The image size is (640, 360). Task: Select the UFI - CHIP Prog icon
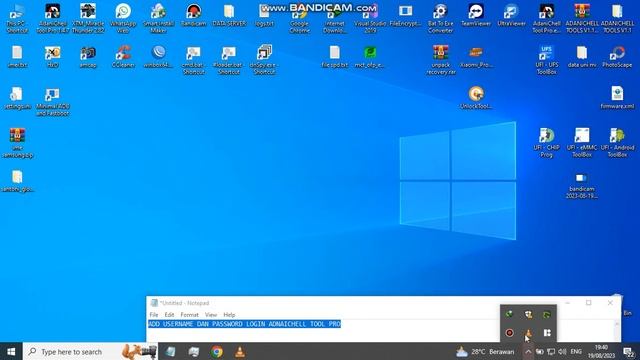547,142
